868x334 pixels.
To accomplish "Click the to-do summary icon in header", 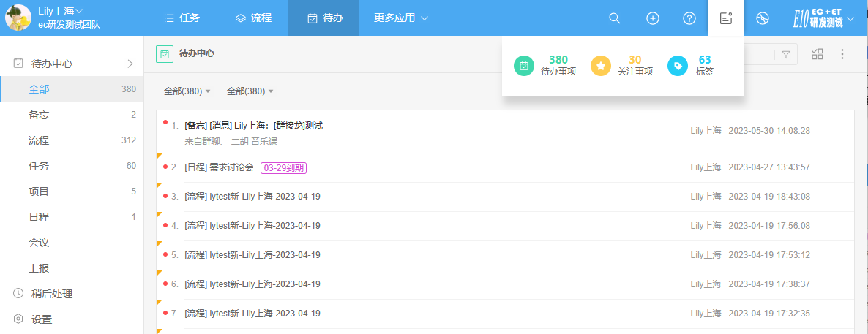I will (725, 18).
